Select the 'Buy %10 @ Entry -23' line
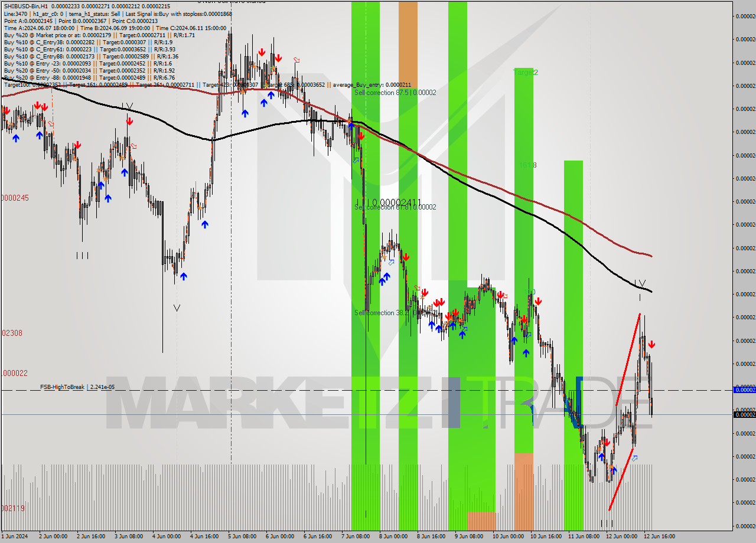The height and width of the screenshot is (543, 756). [87, 63]
